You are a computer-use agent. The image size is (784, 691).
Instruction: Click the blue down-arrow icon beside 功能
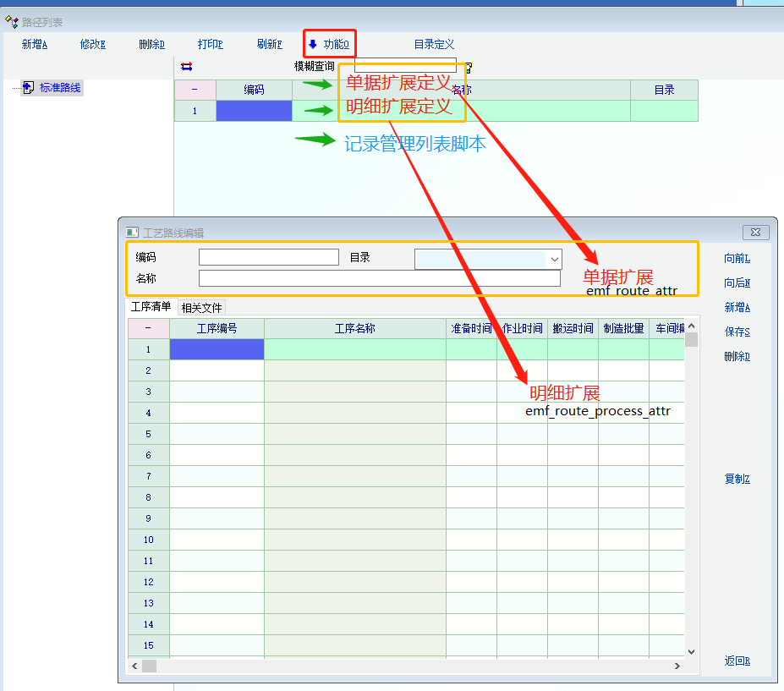(312, 44)
